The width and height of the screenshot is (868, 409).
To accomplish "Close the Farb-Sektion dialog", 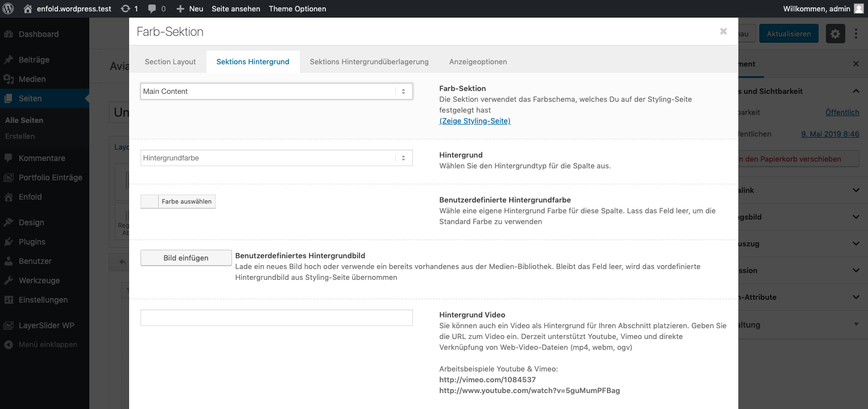I will pyautogui.click(x=723, y=32).
